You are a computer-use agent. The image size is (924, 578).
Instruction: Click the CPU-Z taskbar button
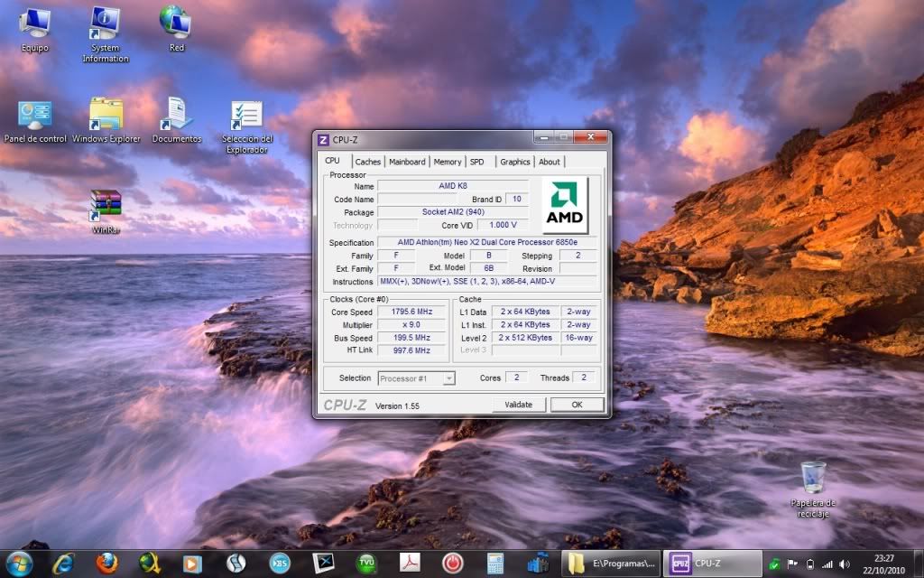point(713,564)
